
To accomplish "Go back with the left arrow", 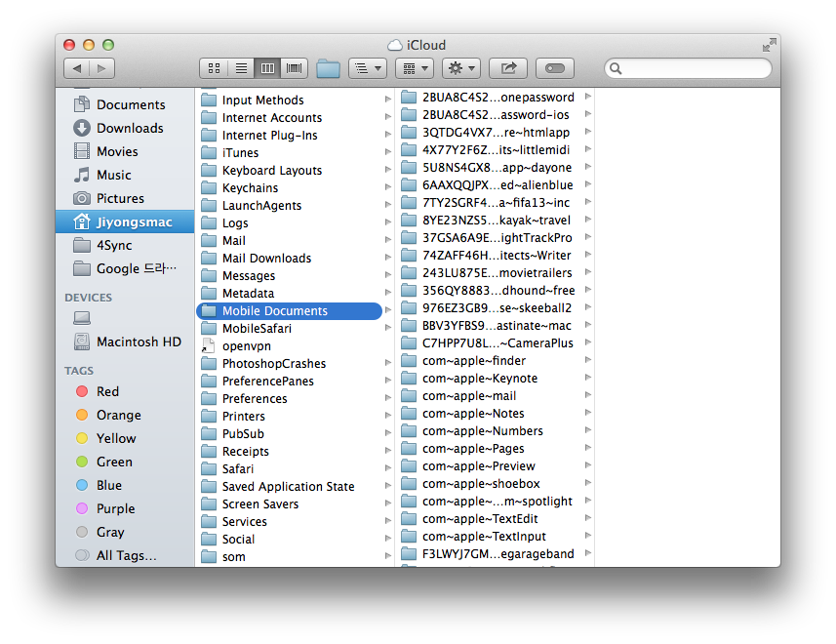I will point(77,68).
